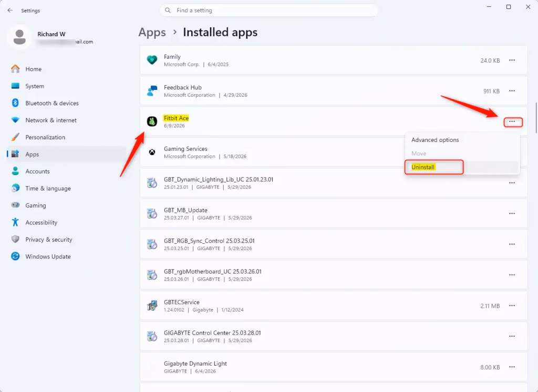The image size is (538, 392).
Task: Open more options for GBT_Dynamic_Lighting_Lib_UC
Action: tap(512, 183)
